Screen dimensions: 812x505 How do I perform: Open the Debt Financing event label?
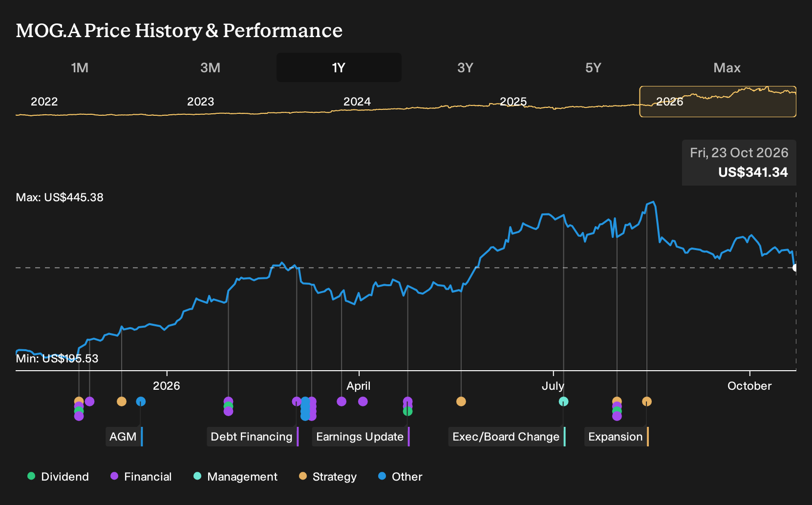[x=253, y=437]
